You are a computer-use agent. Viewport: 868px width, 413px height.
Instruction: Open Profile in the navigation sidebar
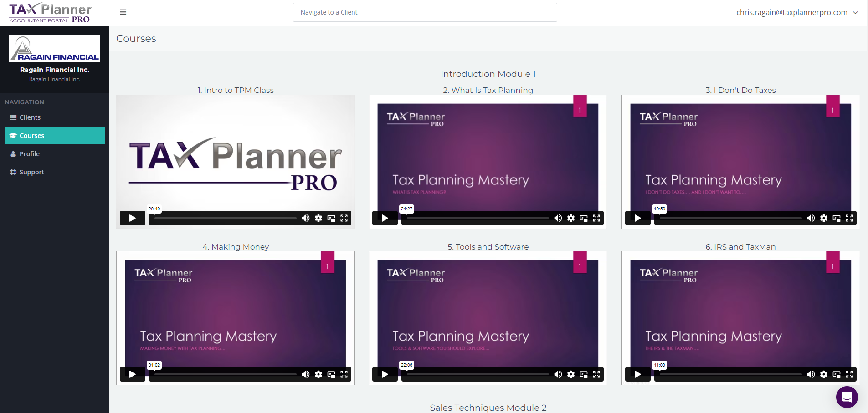click(55, 154)
